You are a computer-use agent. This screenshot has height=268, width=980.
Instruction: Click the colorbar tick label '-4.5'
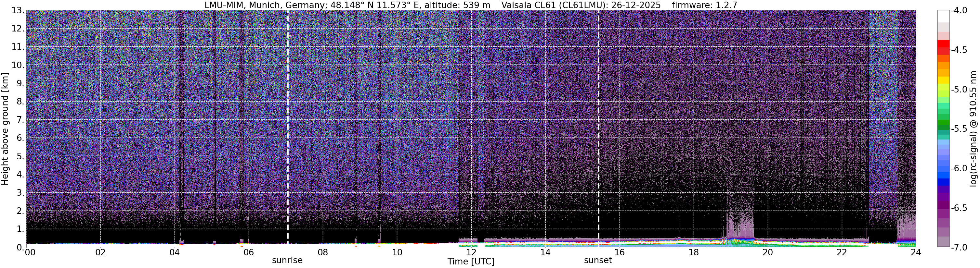pyautogui.click(x=959, y=50)
